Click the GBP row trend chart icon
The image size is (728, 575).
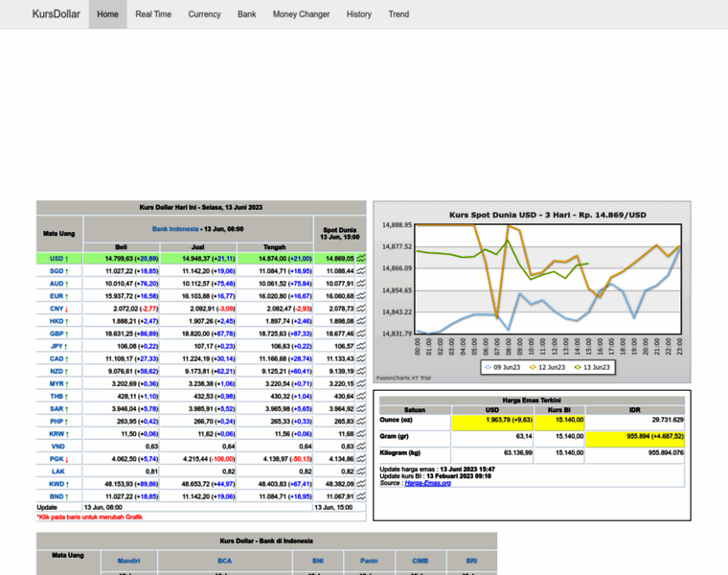pyautogui.click(x=361, y=333)
